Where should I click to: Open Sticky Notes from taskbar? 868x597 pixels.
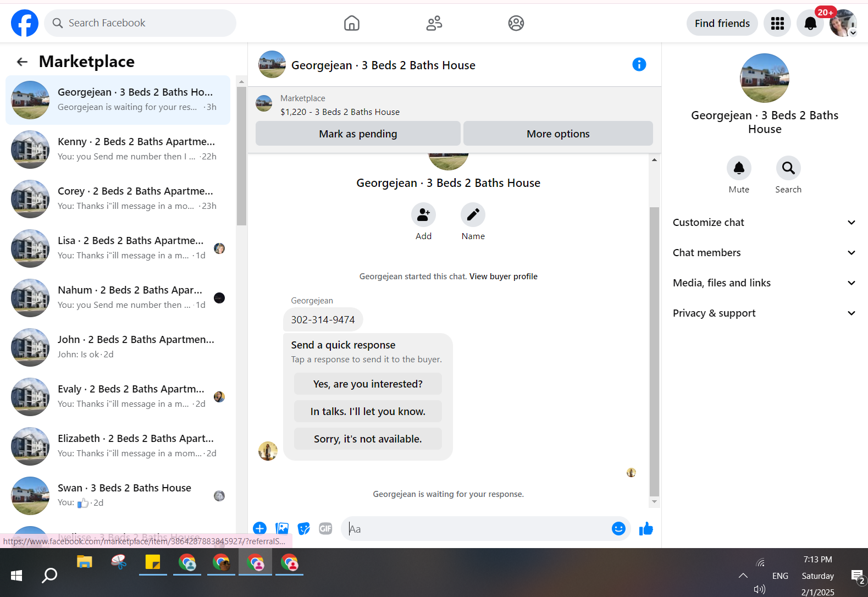(152, 562)
